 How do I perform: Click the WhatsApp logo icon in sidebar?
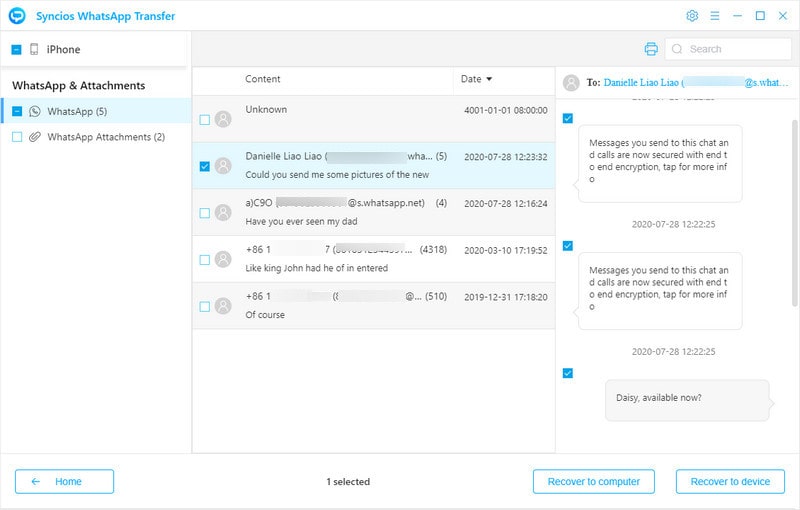tap(35, 111)
